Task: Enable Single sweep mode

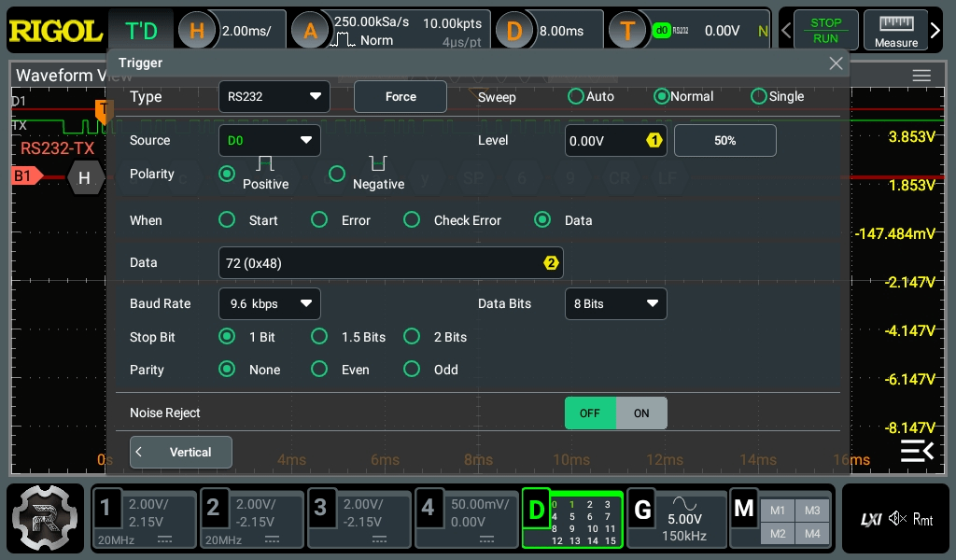Action: 758,96
